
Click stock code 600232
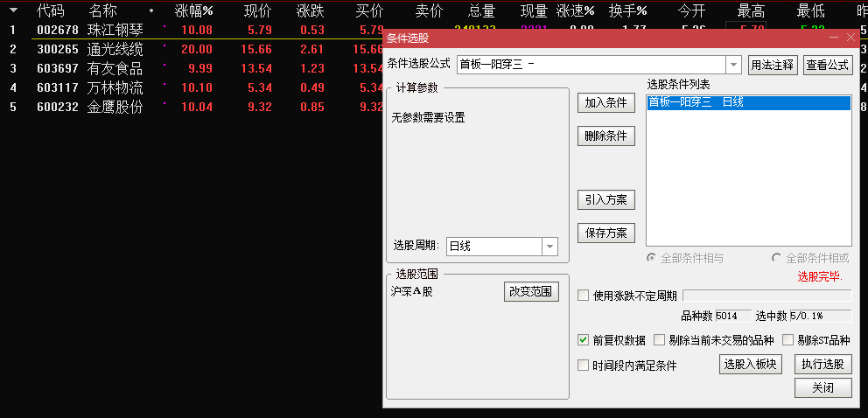(58, 107)
